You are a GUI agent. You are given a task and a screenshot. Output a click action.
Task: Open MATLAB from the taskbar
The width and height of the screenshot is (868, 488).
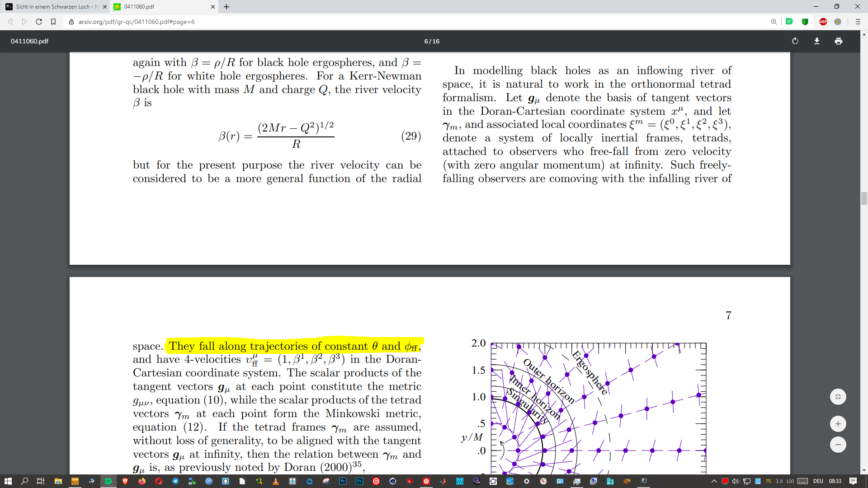point(443,481)
